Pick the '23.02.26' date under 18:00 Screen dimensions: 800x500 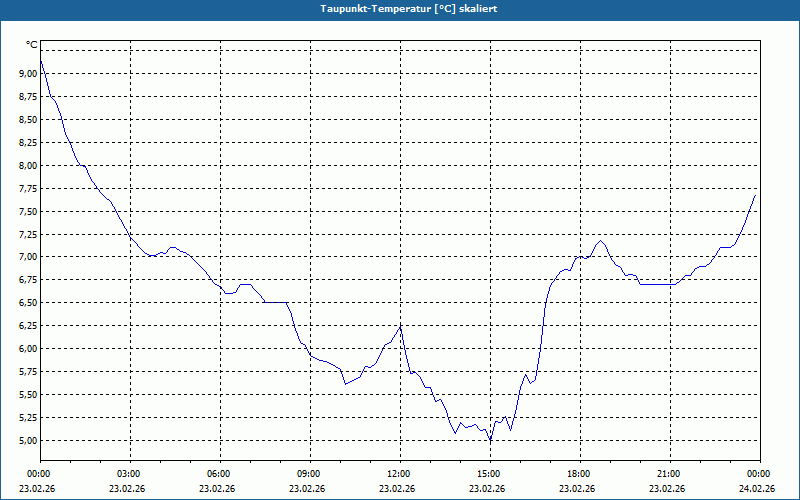point(578,488)
